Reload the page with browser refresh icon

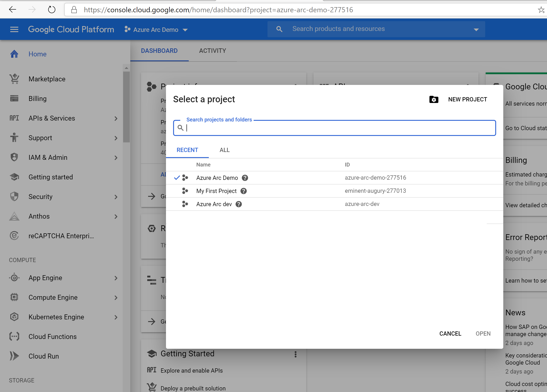(x=52, y=10)
